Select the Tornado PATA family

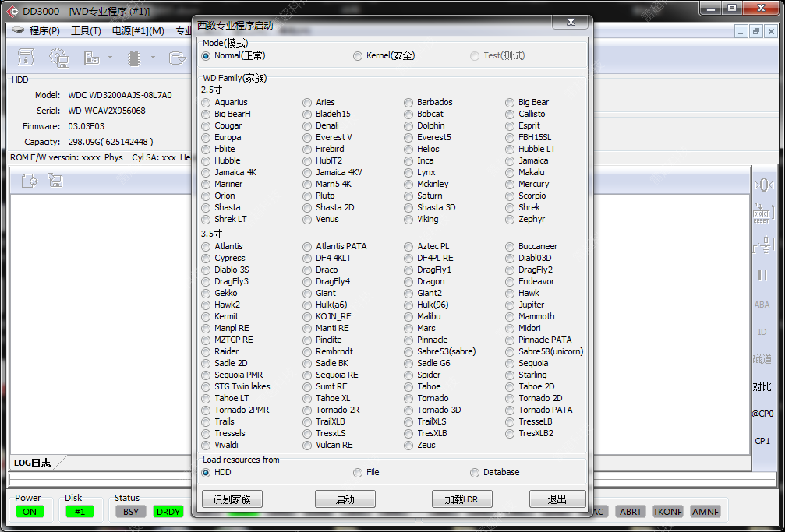(539, 410)
